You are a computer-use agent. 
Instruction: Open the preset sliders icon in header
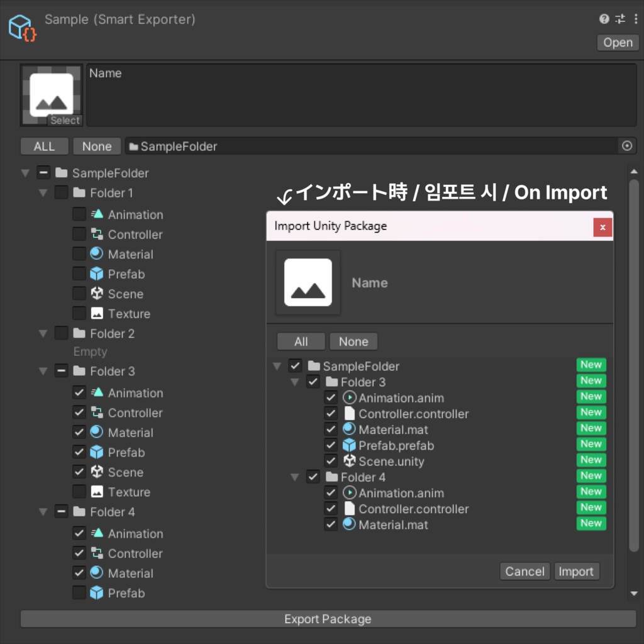pos(620,19)
